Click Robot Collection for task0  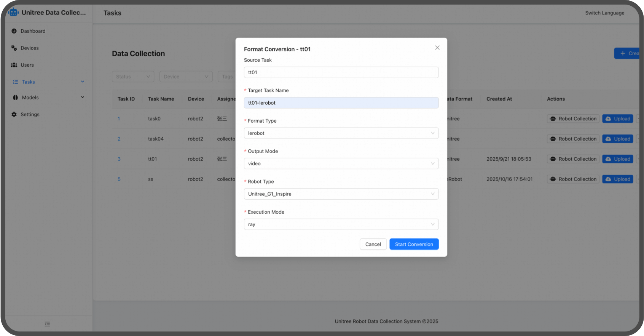573,119
